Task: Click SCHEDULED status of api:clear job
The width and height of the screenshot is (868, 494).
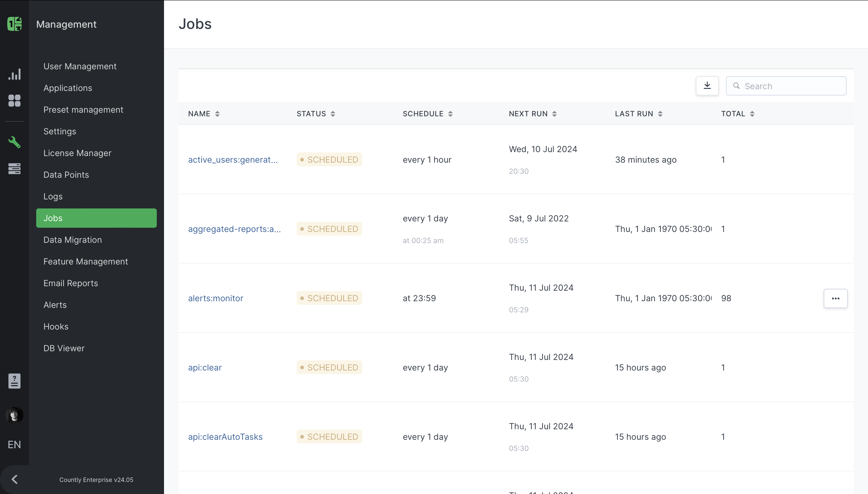Action: 329,367
